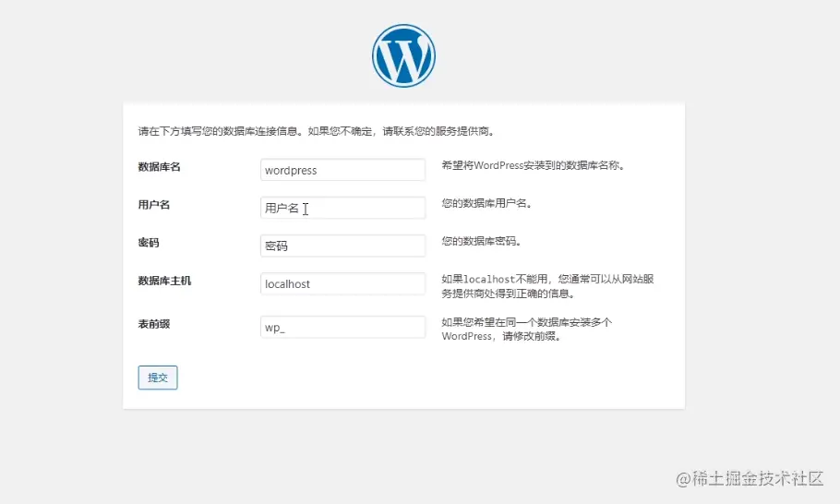Submit the form with the 提交 button
The image size is (840, 504).
158,378
